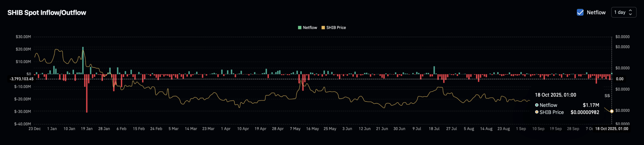The image size is (644, 145).
Task: Click the up/down chevron arrows beside 1 day
Action: click(x=630, y=12)
